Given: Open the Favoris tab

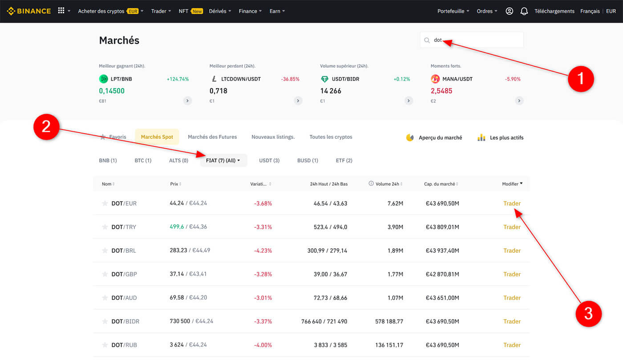Looking at the screenshot, I should point(113,137).
